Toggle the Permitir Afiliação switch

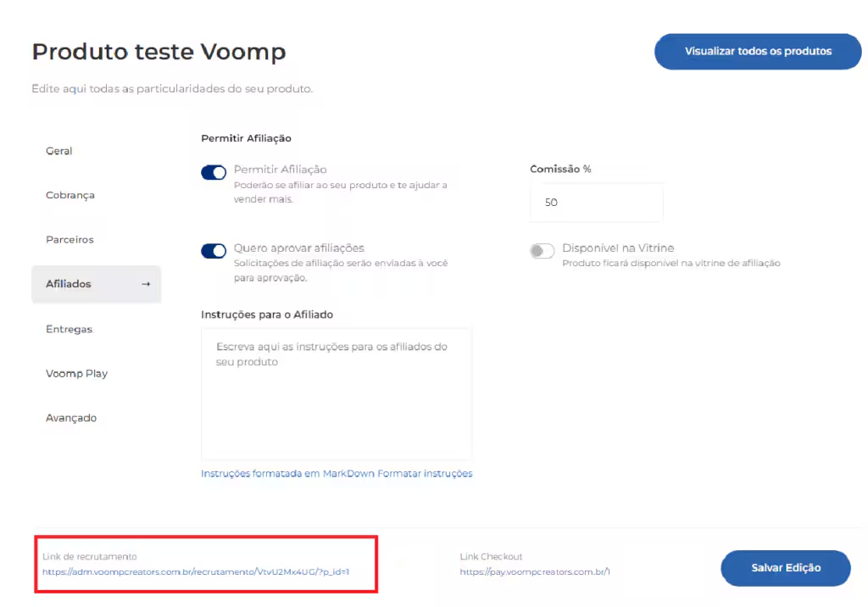[214, 172]
